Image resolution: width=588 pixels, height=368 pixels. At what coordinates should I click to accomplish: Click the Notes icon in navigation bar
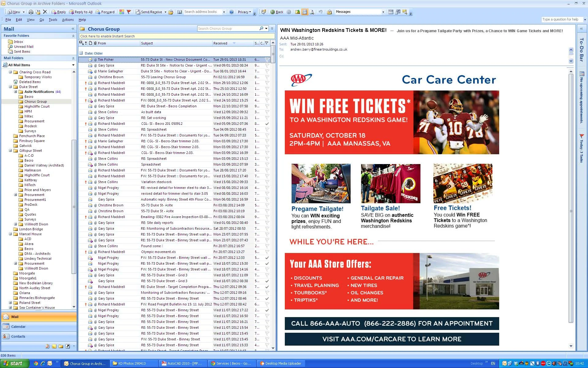(x=54, y=346)
